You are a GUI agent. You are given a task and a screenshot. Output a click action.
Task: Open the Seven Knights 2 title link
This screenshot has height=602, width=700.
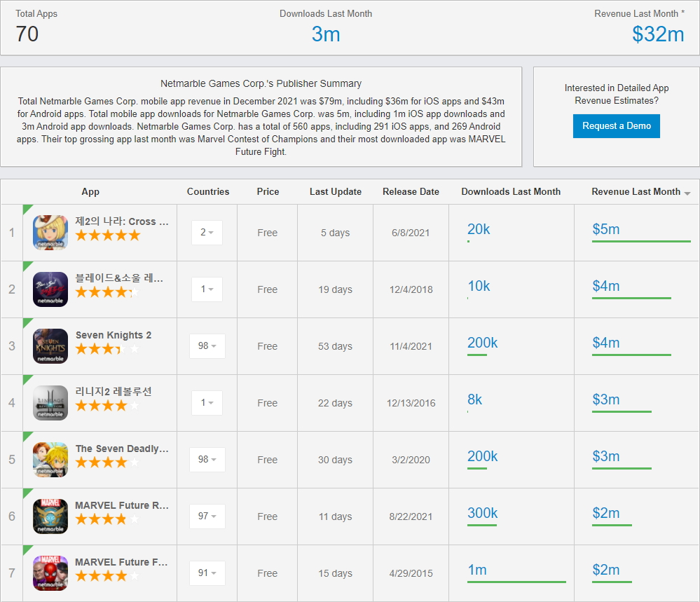[x=114, y=335]
